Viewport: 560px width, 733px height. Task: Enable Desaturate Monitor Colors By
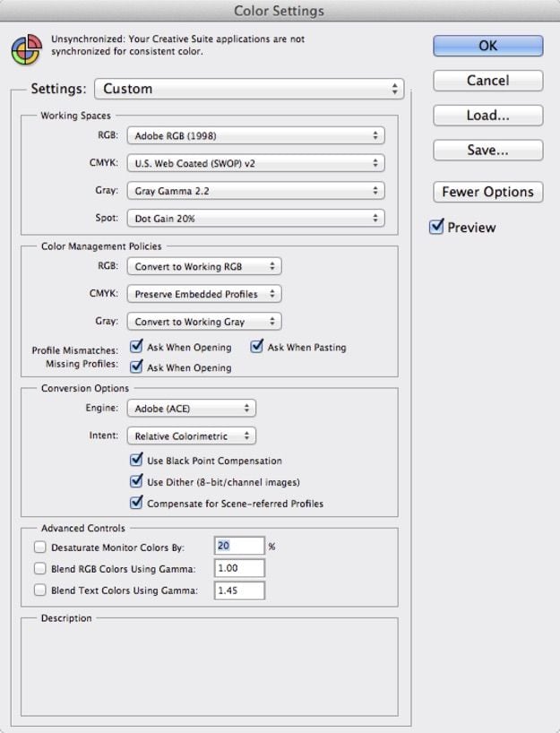click(x=39, y=547)
